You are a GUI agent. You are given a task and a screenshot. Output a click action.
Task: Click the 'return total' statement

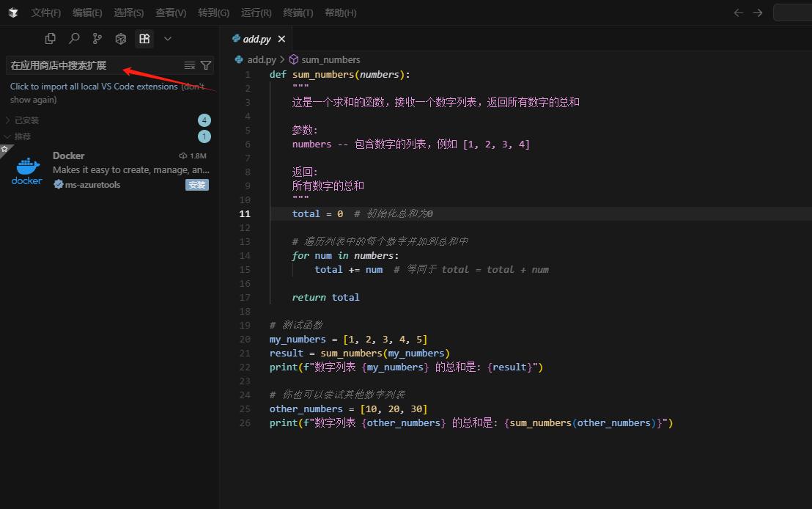point(325,297)
